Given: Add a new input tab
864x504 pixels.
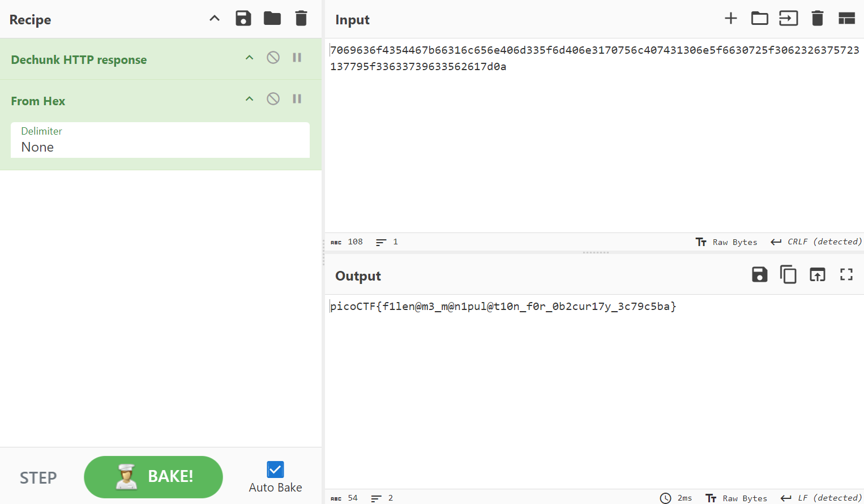Looking at the screenshot, I should (730, 19).
